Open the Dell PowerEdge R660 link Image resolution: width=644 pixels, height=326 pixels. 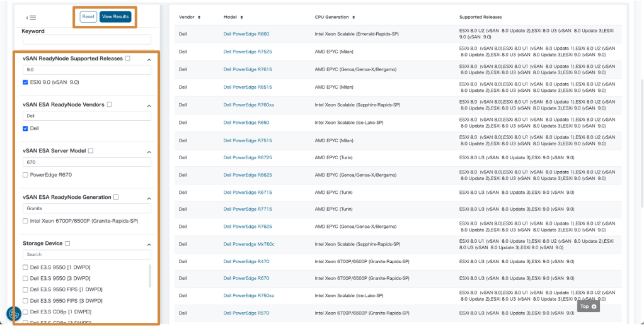click(246, 34)
